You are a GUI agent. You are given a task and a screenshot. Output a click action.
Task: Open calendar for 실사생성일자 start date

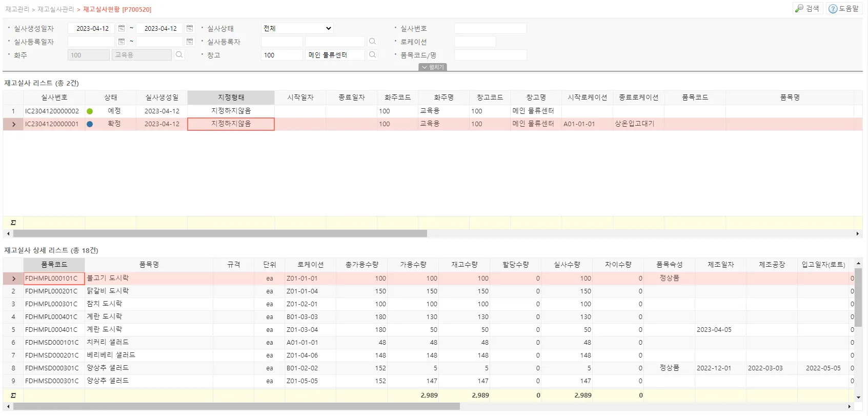coord(122,28)
